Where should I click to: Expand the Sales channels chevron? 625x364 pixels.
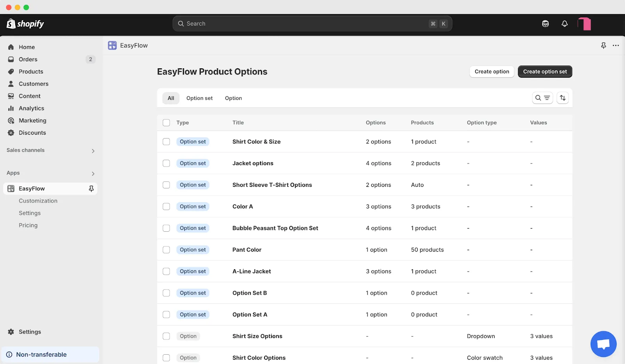point(93,151)
